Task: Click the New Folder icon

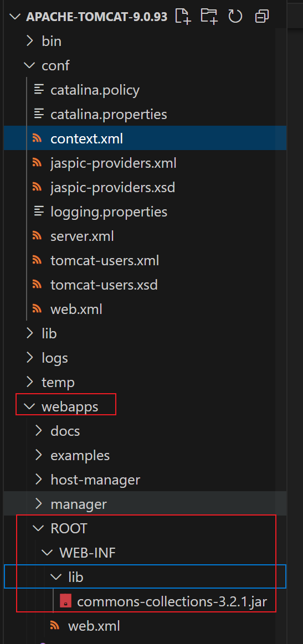Action: tap(209, 17)
